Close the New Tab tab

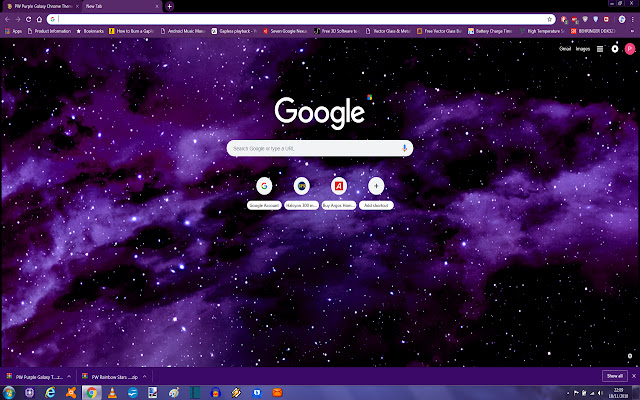pyautogui.click(x=157, y=6)
